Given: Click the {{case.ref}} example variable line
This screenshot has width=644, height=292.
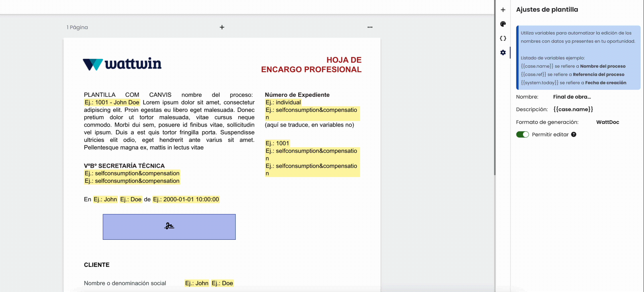Looking at the screenshot, I should tap(573, 74).
